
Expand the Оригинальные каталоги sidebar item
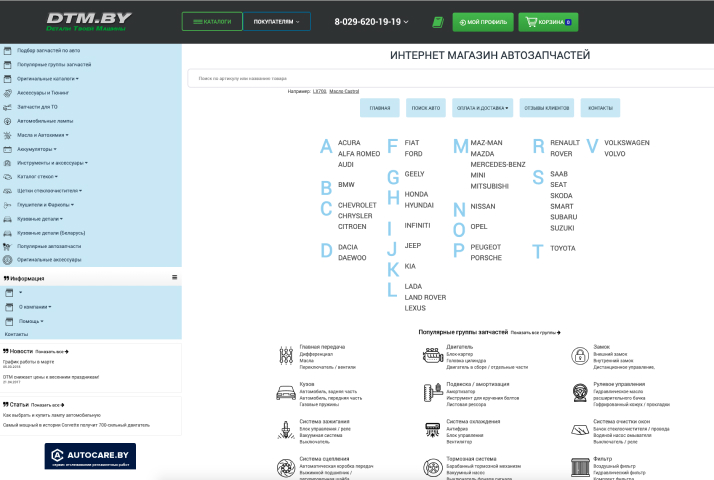tap(48, 78)
